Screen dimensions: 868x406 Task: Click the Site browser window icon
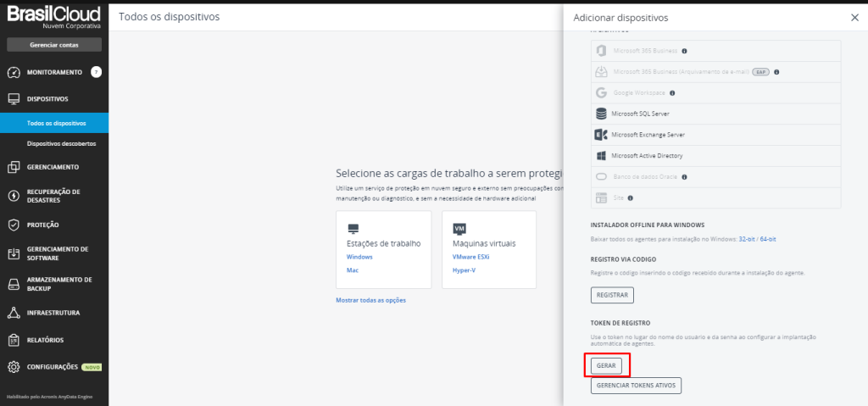pos(601,197)
